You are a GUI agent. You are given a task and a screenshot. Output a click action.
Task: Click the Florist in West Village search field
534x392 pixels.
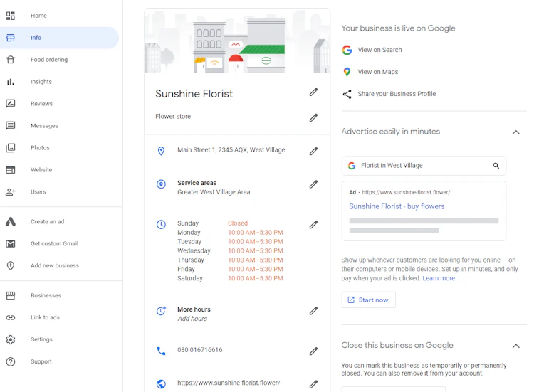tap(424, 166)
